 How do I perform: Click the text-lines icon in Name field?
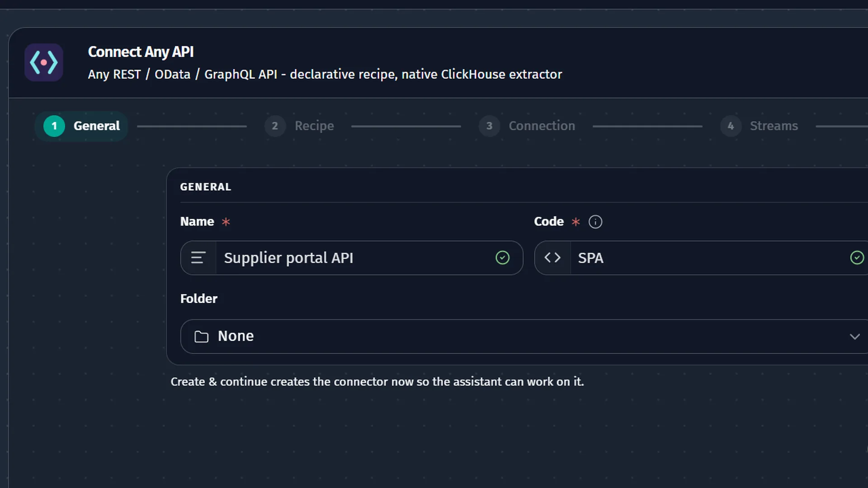[198, 258]
